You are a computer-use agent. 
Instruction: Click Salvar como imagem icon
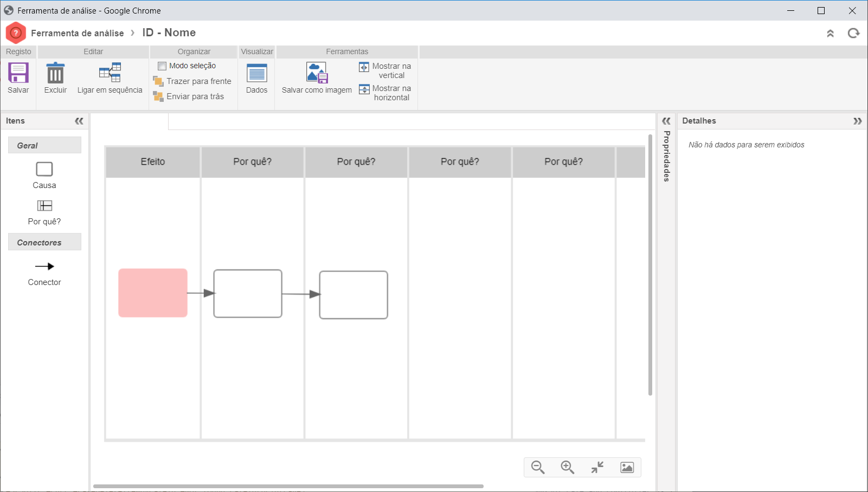317,73
